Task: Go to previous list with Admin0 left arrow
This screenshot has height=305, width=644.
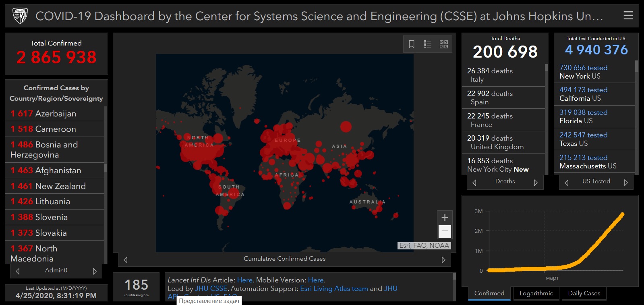Action: (18, 271)
